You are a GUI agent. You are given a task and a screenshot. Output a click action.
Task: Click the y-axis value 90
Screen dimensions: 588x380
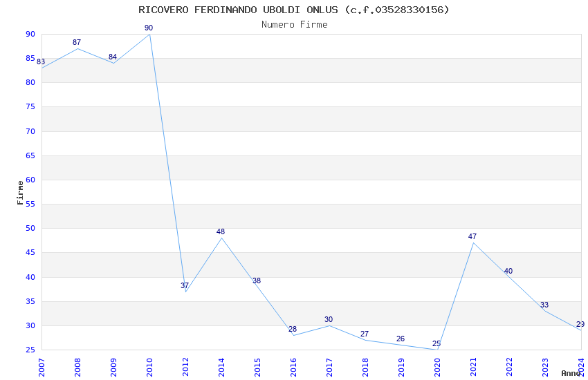click(30, 34)
